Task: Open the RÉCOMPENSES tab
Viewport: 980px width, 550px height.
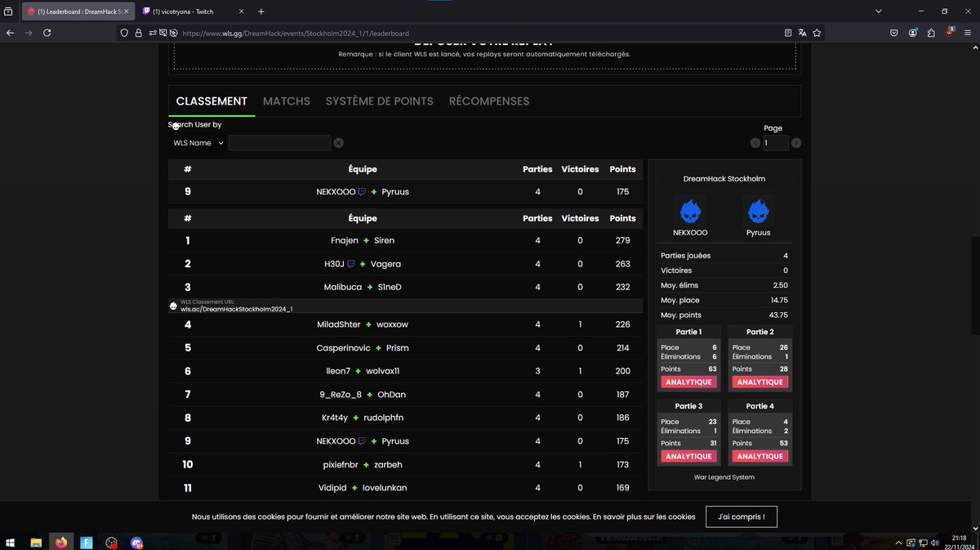Action: pyautogui.click(x=489, y=101)
